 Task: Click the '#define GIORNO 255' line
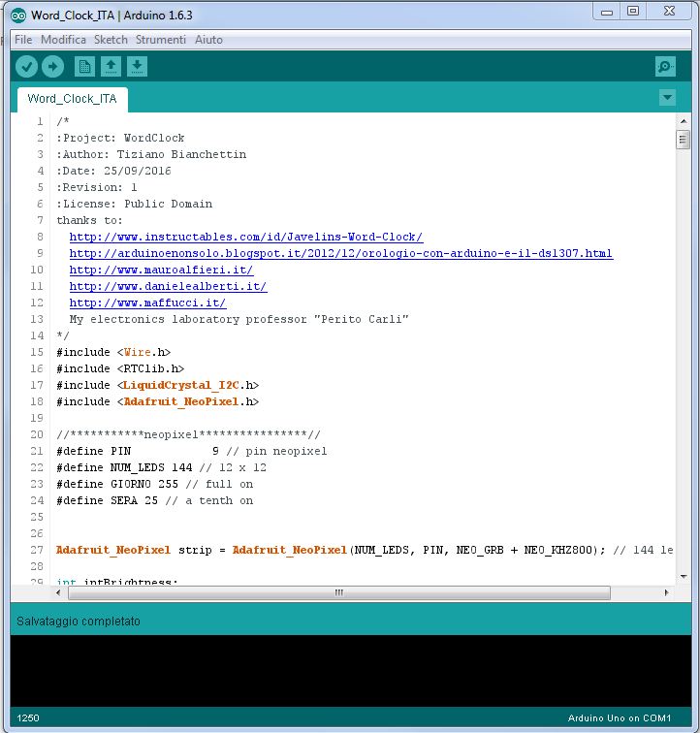[x=155, y=485]
